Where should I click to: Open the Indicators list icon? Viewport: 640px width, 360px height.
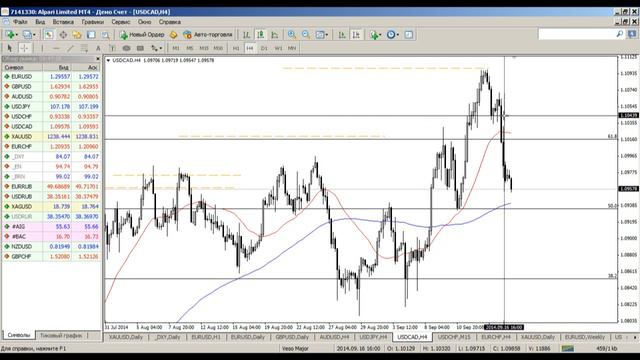[x=373, y=35]
